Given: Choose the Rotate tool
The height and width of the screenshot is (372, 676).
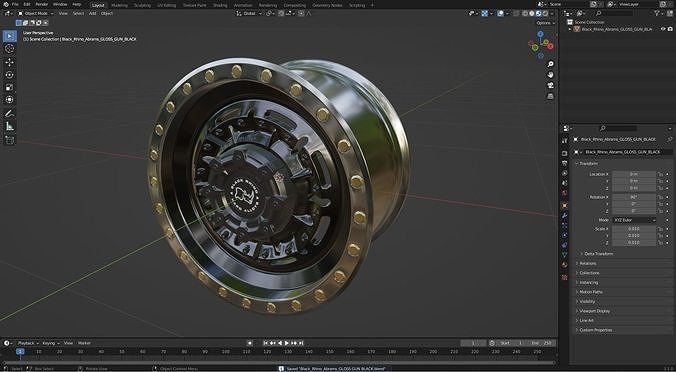Looking at the screenshot, I should pyautogui.click(x=9, y=75).
